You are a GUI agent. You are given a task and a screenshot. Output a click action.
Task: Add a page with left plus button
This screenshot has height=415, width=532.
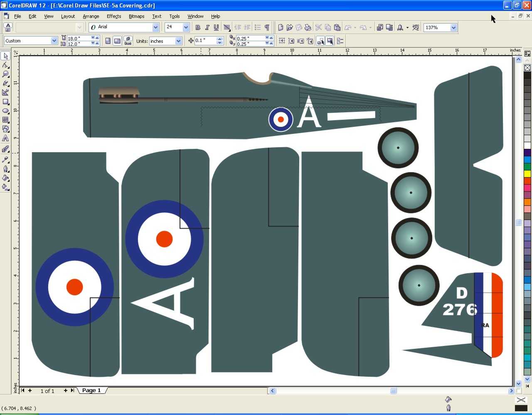(30, 390)
